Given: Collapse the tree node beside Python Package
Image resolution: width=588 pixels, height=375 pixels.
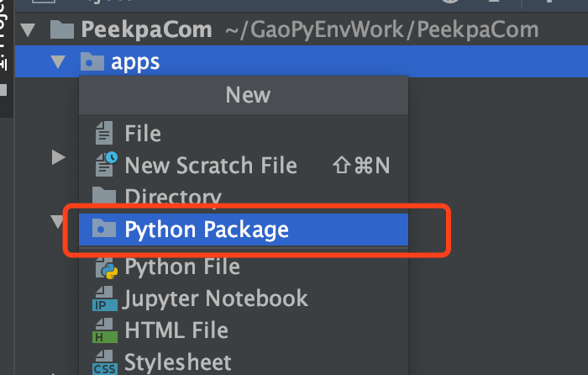Looking at the screenshot, I should point(57,221).
